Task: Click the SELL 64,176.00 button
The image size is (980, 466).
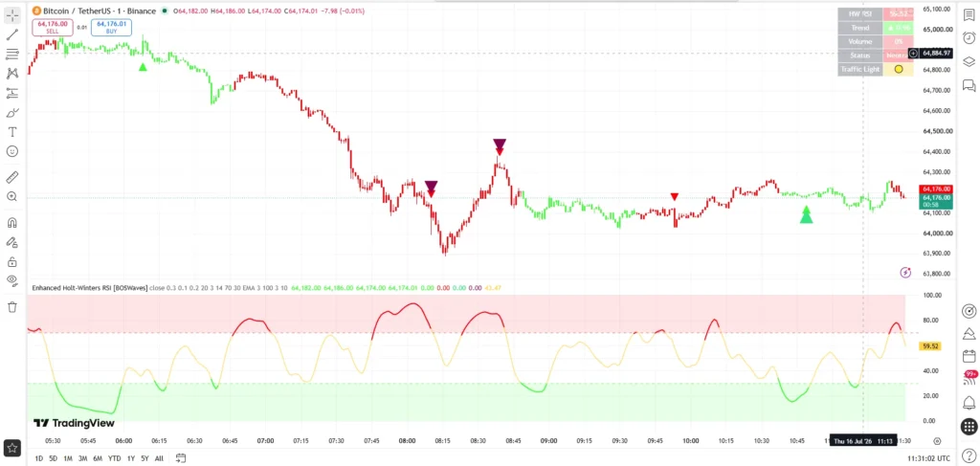Action: [53, 27]
